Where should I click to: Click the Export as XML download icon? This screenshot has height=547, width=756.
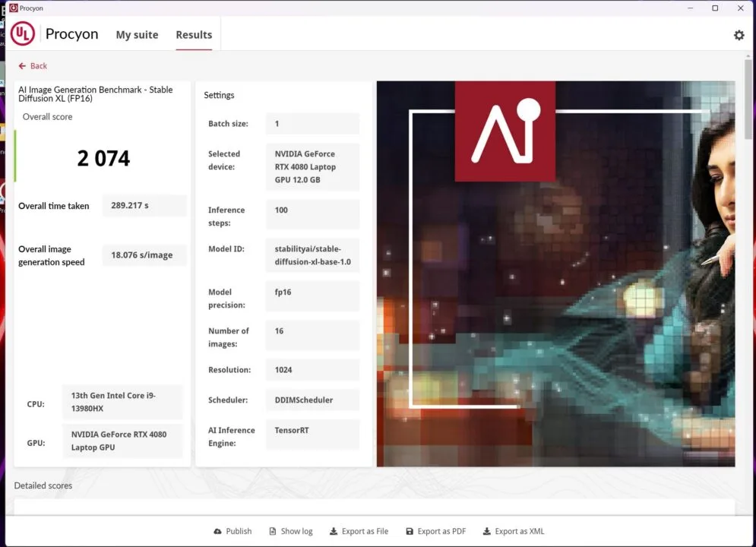click(487, 532)
